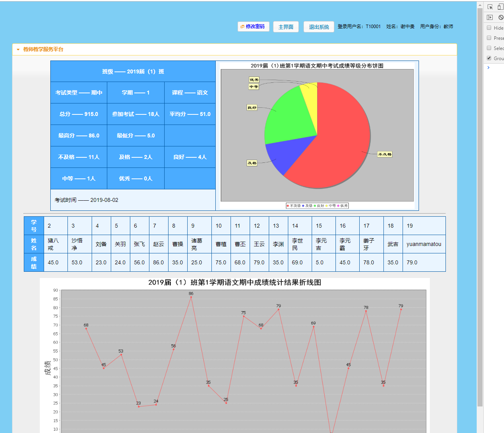The width and height of the screenshot is (504, 433).
Task: Click the 总分 —— 915.0 cell
Action: [79, 114]
